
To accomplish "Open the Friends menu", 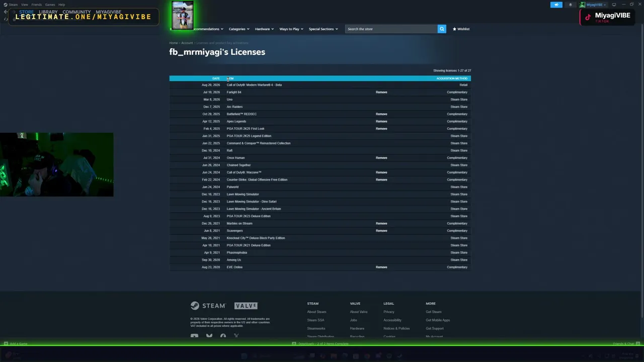I will coord(37,5).
